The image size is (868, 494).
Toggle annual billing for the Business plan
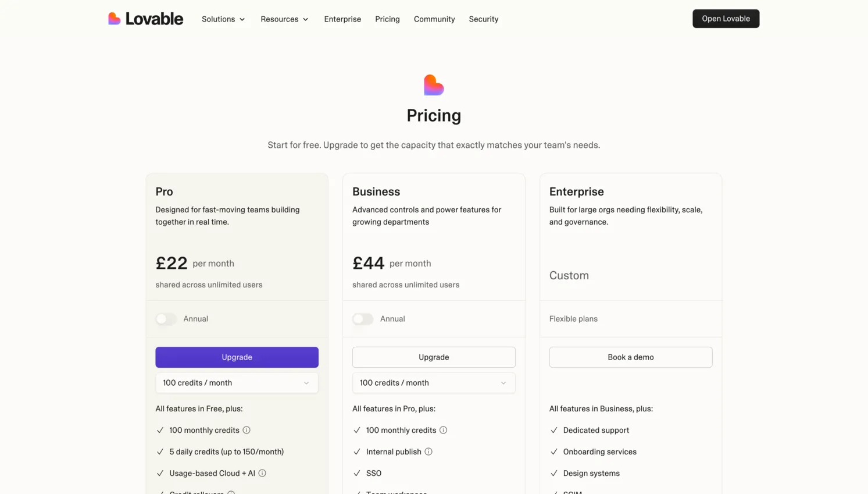362,319
